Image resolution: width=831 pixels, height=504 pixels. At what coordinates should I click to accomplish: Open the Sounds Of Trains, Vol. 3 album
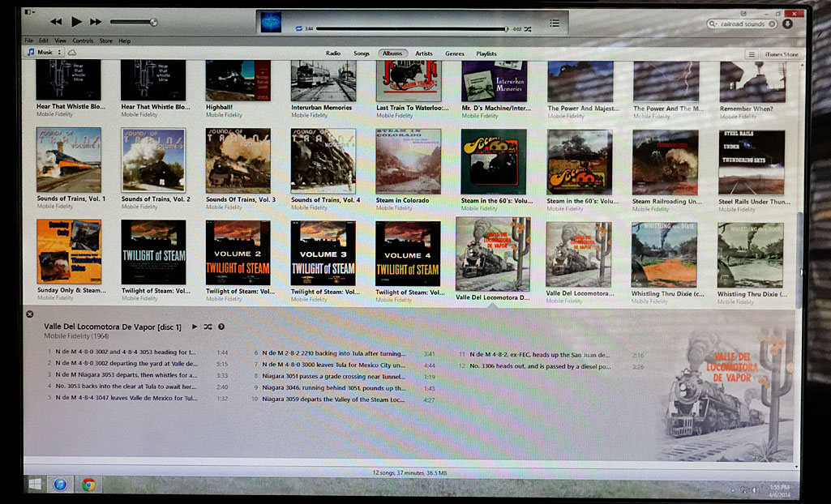[238, 160]
